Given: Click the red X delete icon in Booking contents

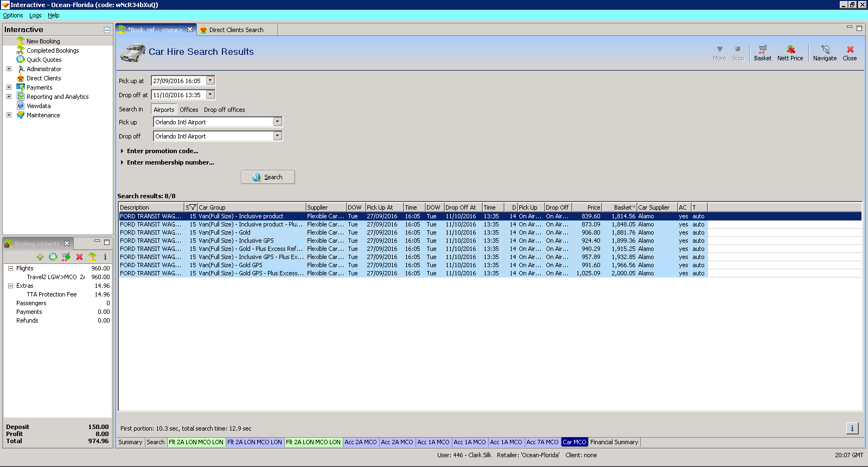Looking at the screenshot, I should click(79, 257).
